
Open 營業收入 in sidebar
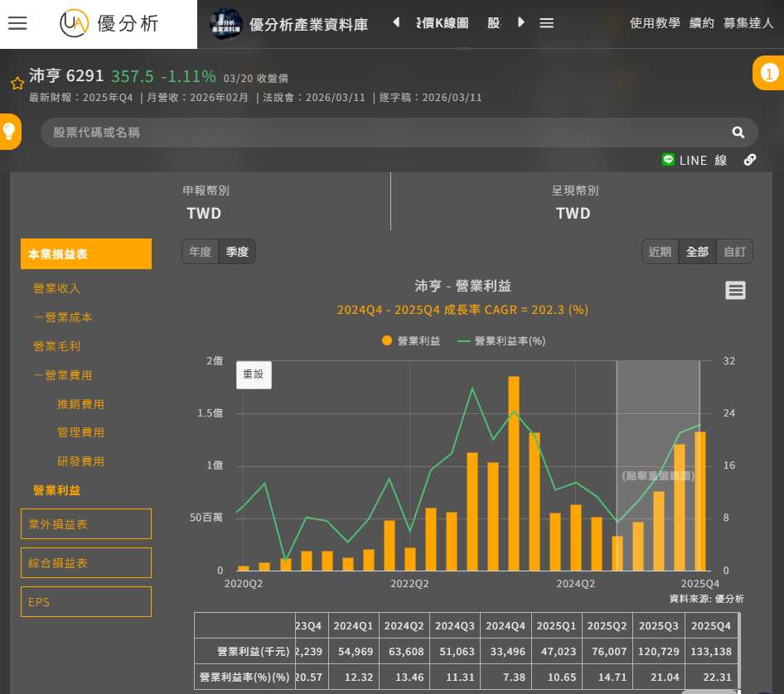point(57,288)
